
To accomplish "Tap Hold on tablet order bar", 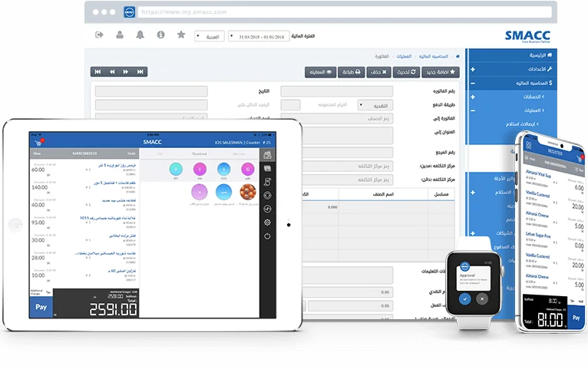I will tap(131, 153).
